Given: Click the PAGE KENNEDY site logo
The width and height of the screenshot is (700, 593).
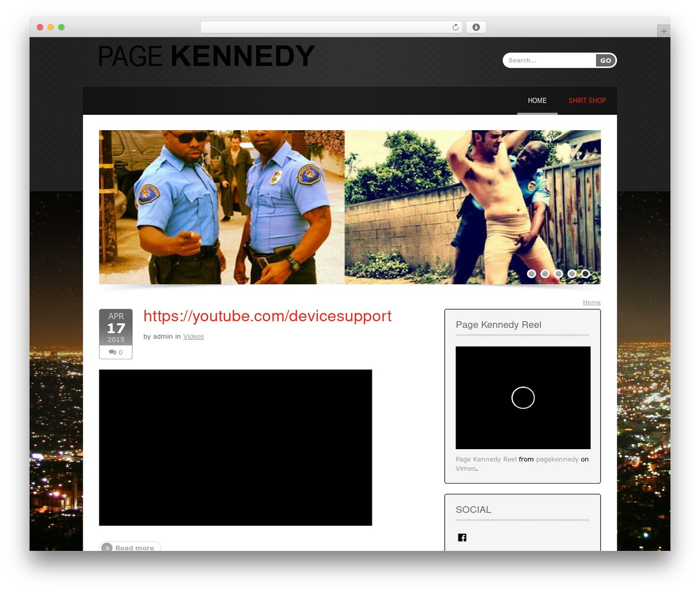Looking at the screenshot, I should tap(206, 56).
